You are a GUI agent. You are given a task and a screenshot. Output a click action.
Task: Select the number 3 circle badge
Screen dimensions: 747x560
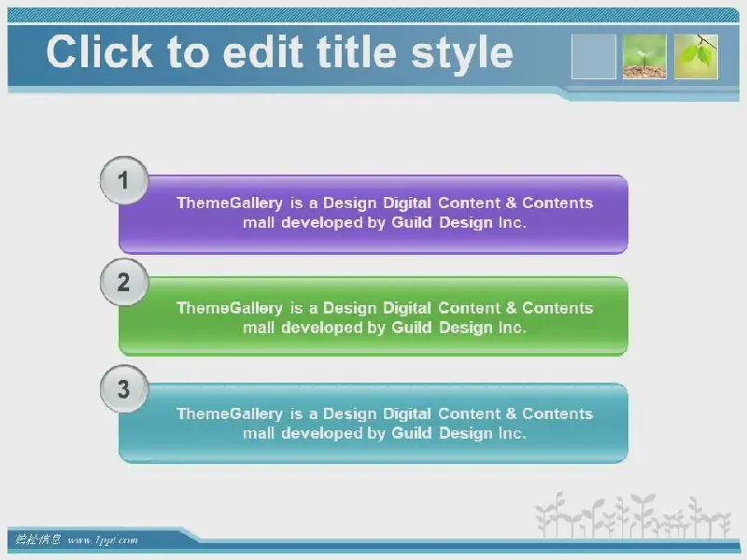[x=124, y=388]
